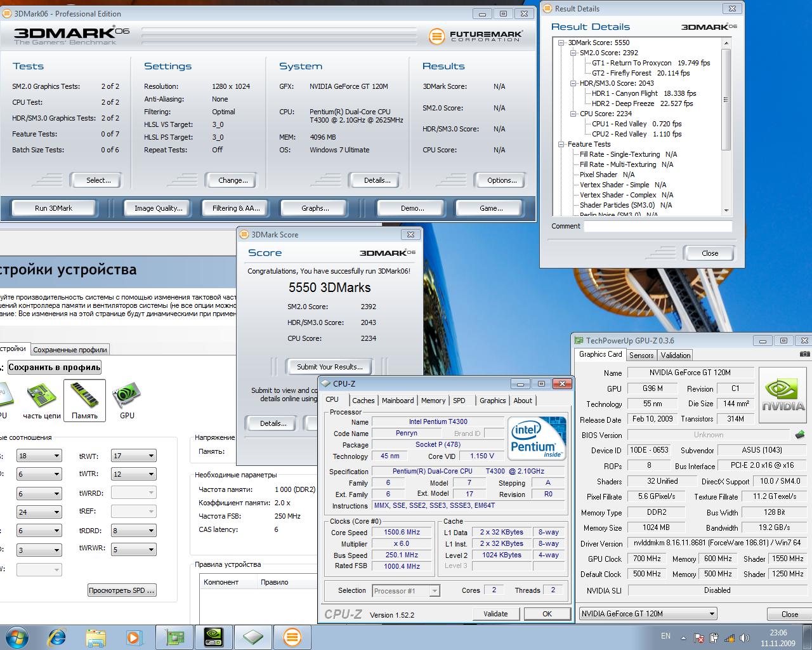Image resolution: width=812 pixels, height=650 pixels.
Task: Switch to CPU-Z Caches tab
Action: coord(363,401)
